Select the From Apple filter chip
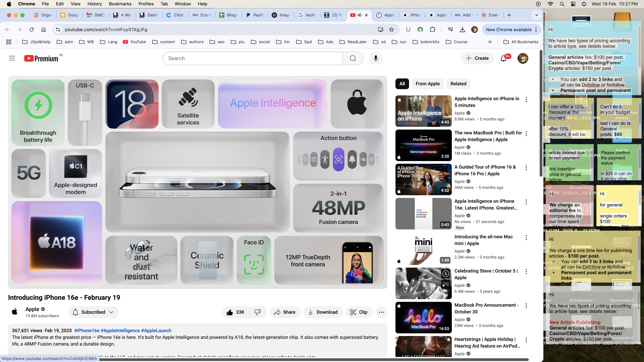This screenshot has width=644, height=362. 427,84
